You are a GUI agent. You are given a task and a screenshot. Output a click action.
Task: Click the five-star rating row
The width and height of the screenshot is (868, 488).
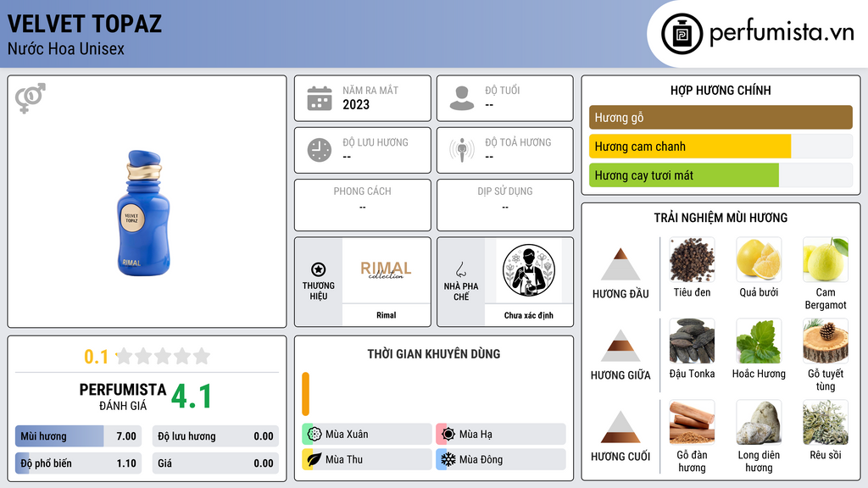163,356
